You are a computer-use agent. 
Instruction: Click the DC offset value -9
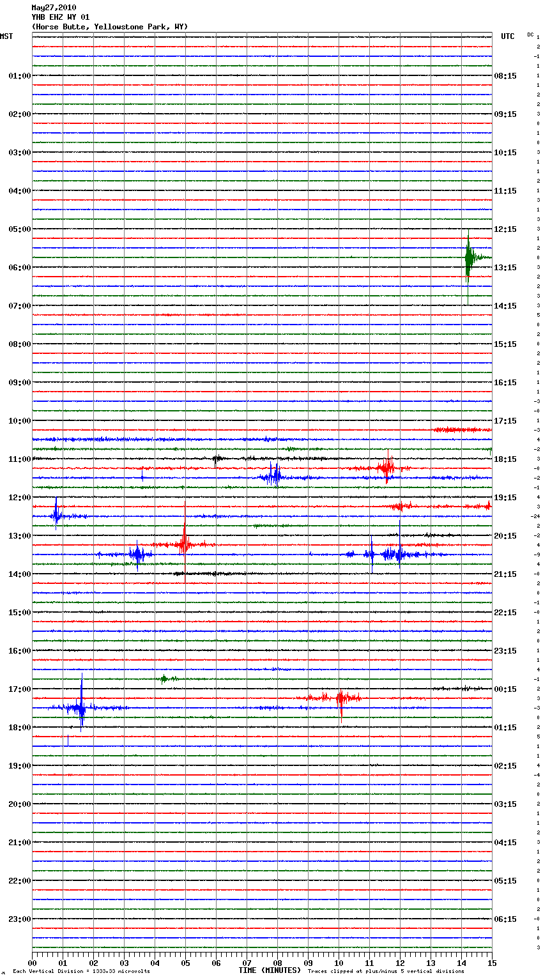pyautogui.click(x=537, y=555)
